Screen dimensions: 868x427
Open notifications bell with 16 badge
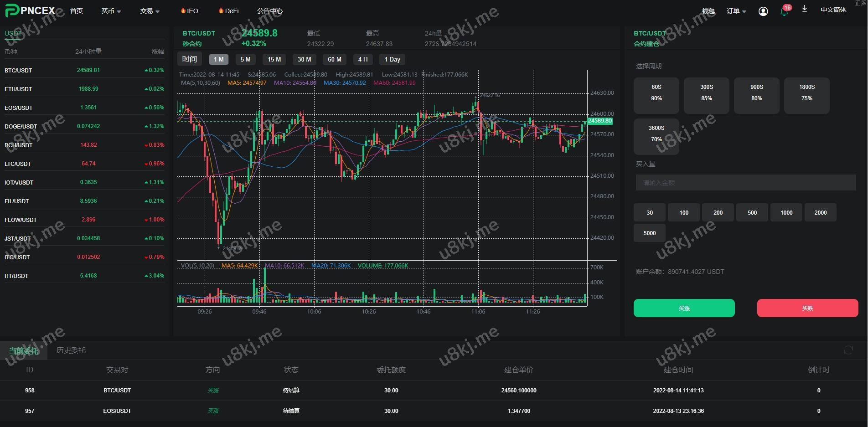784,11
